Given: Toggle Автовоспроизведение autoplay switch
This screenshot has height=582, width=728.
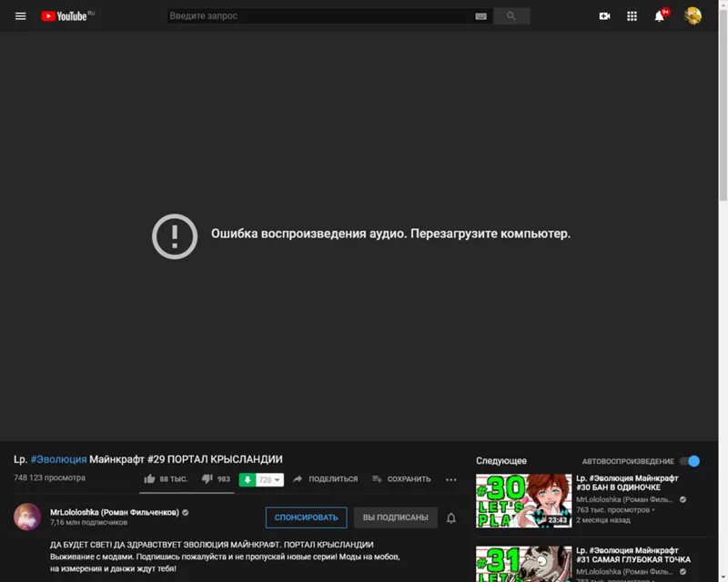Looking at the screenshot, I should point(690,461).
